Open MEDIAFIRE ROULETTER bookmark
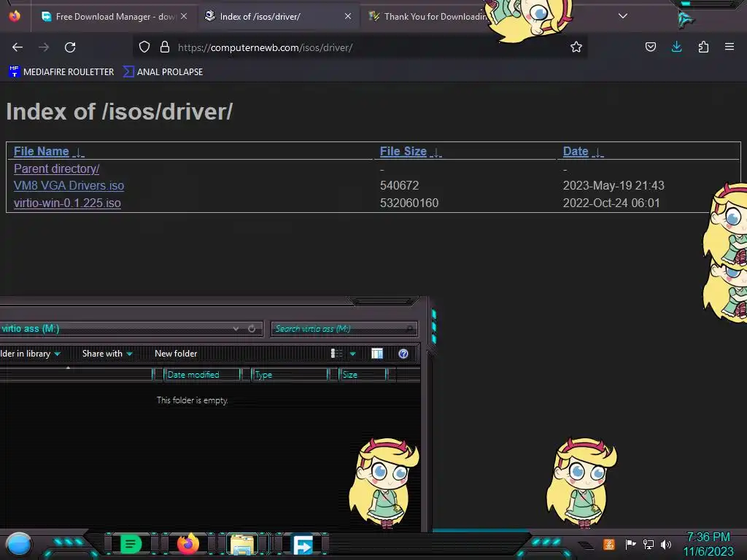 [61, 72]
